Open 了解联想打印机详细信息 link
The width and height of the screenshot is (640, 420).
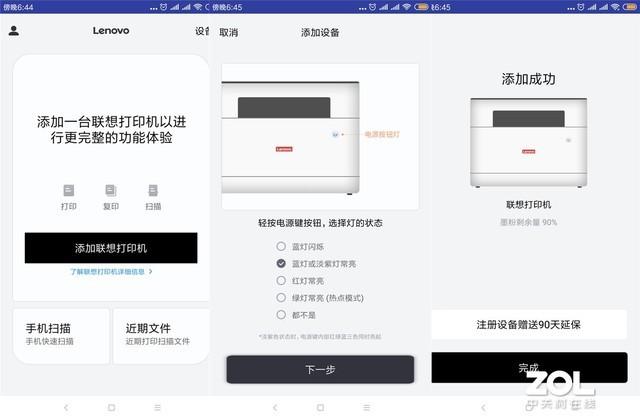point(111,271)
